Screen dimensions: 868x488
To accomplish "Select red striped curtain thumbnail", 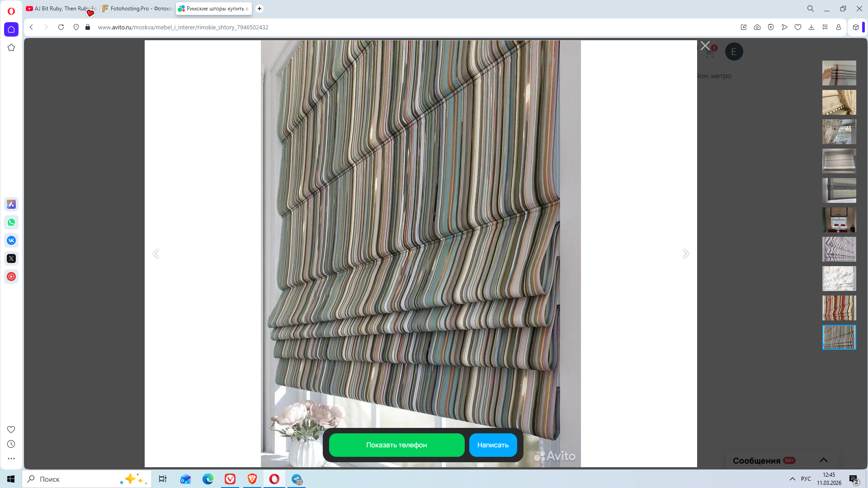I will pos(839,308).
